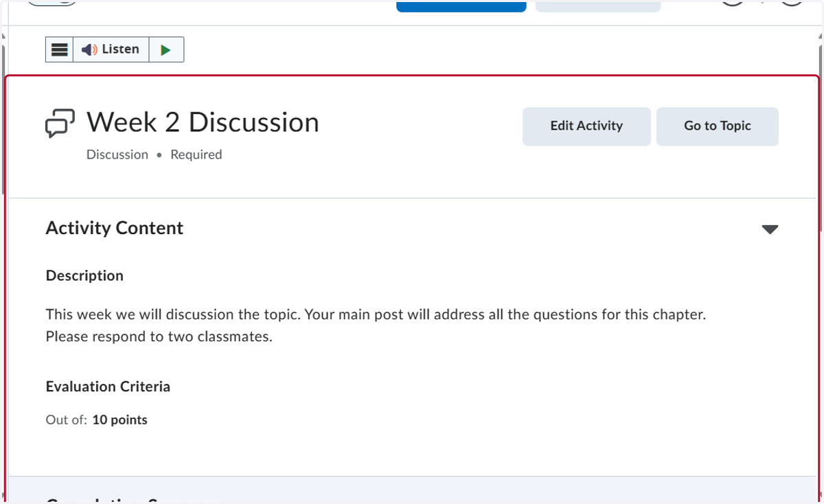The image size is (824, 504).
Task: Click the Description label
Action: (x=84, y=275)
